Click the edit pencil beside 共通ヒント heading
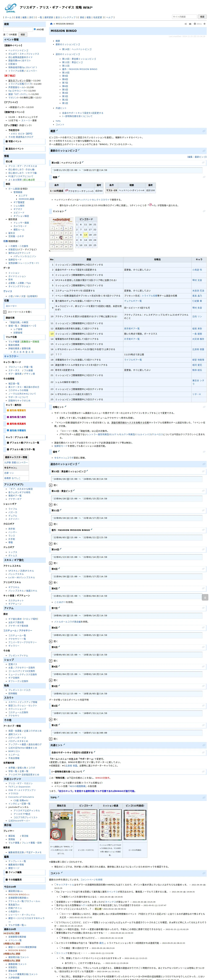The width and height of the screenshot is (210, 980). coord(64,744)
